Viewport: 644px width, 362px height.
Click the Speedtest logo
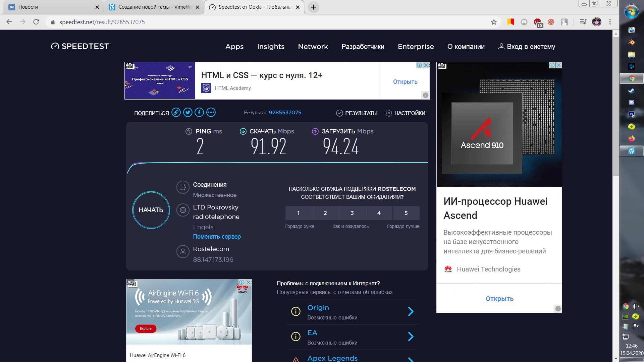tap(80, 46)
